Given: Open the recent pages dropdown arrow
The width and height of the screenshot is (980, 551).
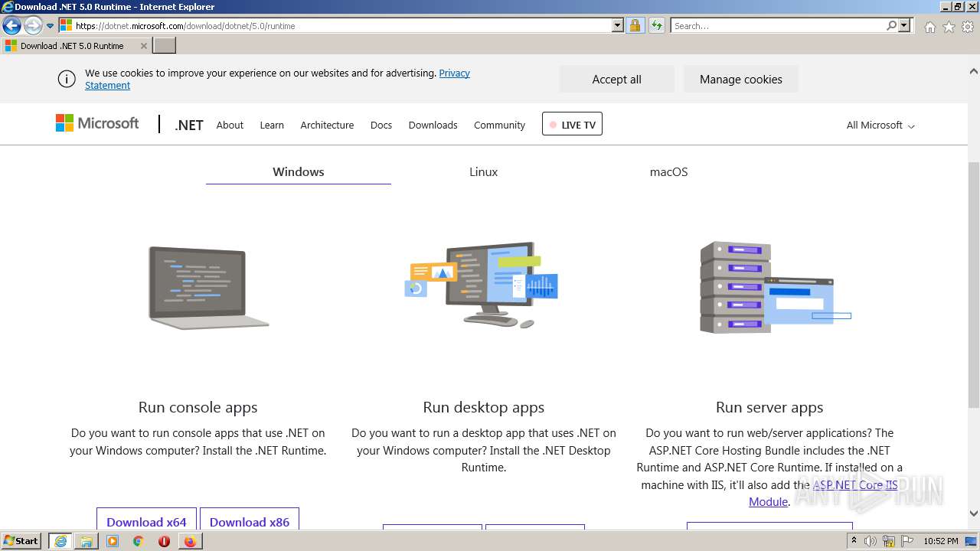Looking at the screenshot, I should 51,26.
